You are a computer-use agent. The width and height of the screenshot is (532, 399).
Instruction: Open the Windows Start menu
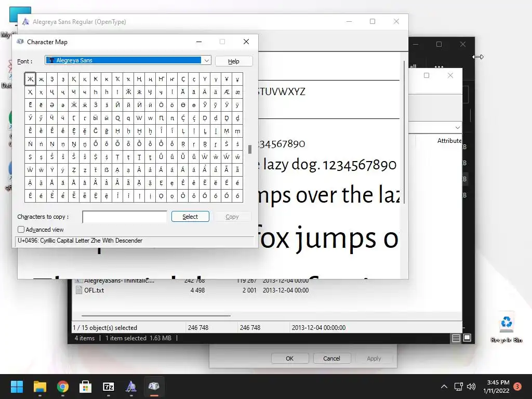click(x=17, y=387)
